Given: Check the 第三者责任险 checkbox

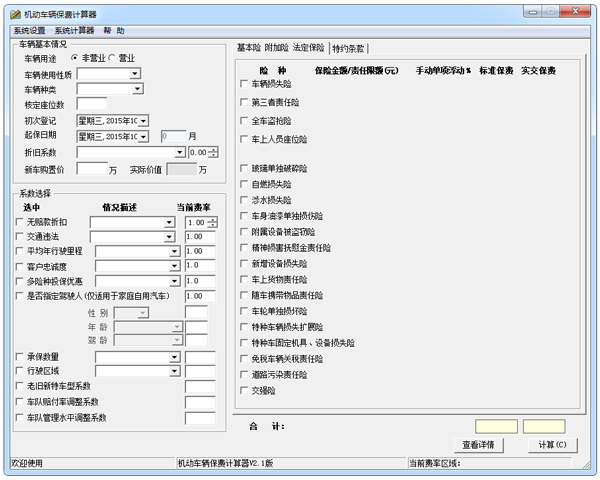Looking at the screenshot, I should pos(244,102).
